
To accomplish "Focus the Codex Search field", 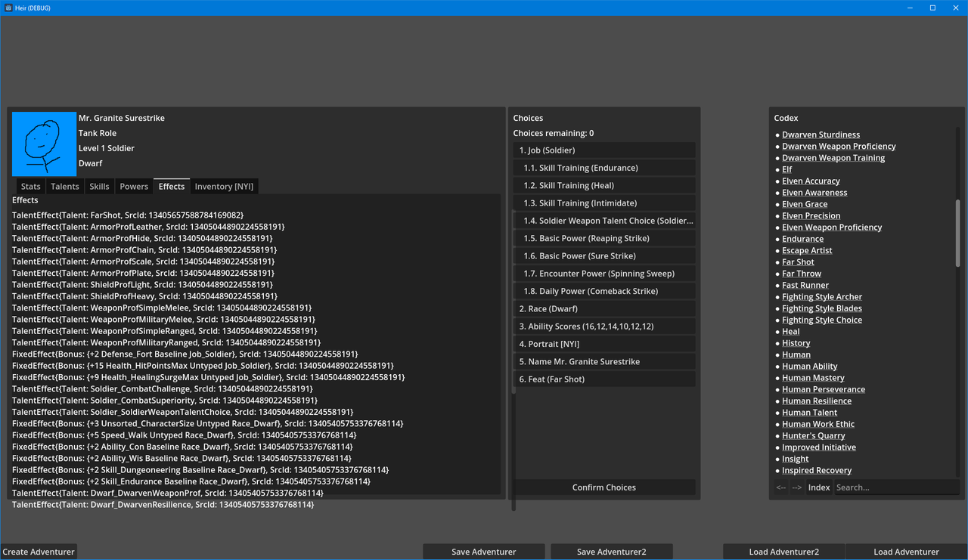I will pyautogui.click(x=897, y=487).
